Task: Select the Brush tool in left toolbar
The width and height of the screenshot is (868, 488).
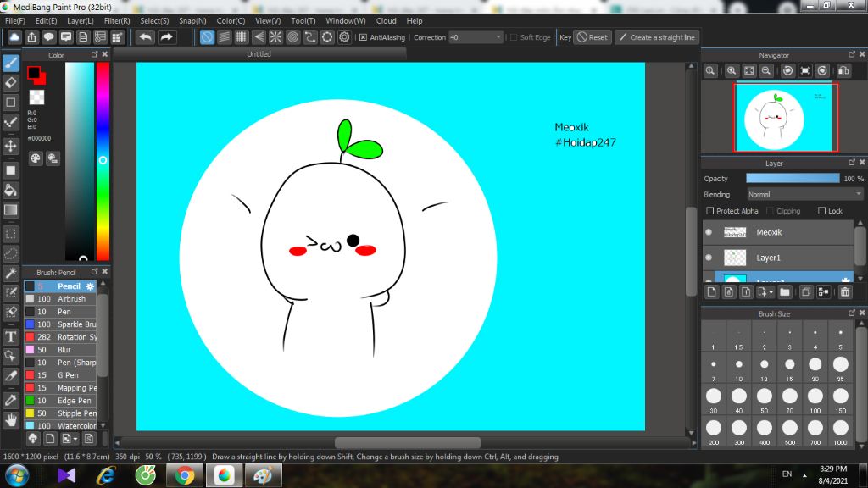Action: pyautogui.click(x=11, y=63)
